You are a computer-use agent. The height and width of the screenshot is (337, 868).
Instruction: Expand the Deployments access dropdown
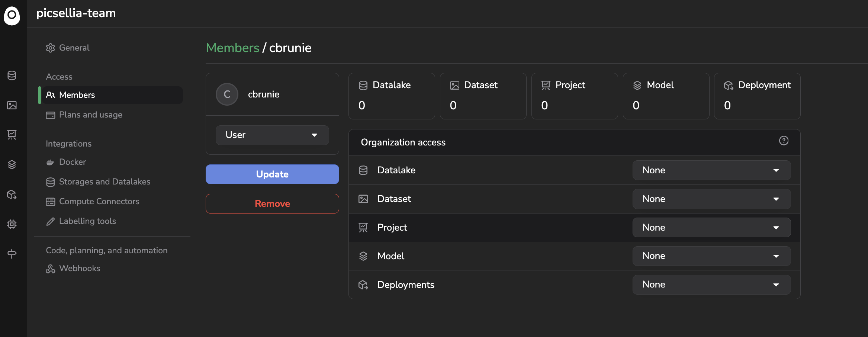pyautogui.click(x=711, y=285)
